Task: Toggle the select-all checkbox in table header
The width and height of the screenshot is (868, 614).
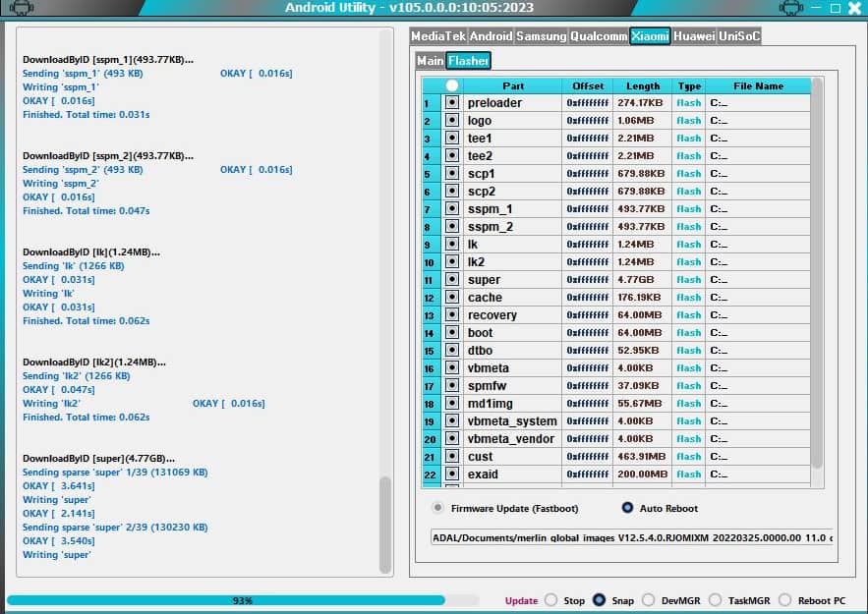Action: point(452,85)
